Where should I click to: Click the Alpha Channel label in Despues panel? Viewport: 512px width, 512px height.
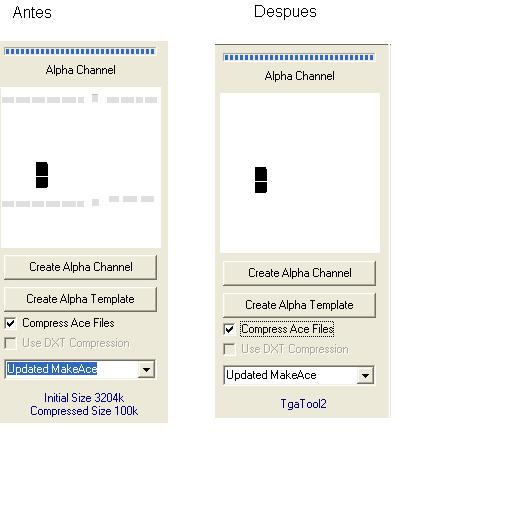[299, 76]
